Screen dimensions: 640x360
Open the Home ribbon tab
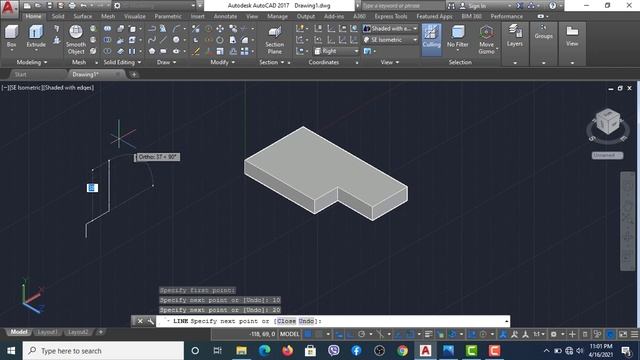click(33, 16)
